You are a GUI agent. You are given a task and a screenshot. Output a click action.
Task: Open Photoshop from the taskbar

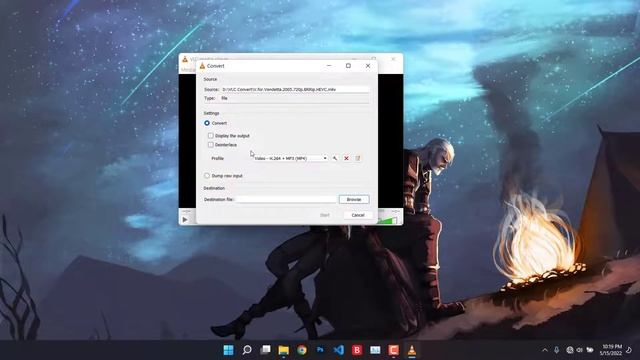tap(320, 350)
